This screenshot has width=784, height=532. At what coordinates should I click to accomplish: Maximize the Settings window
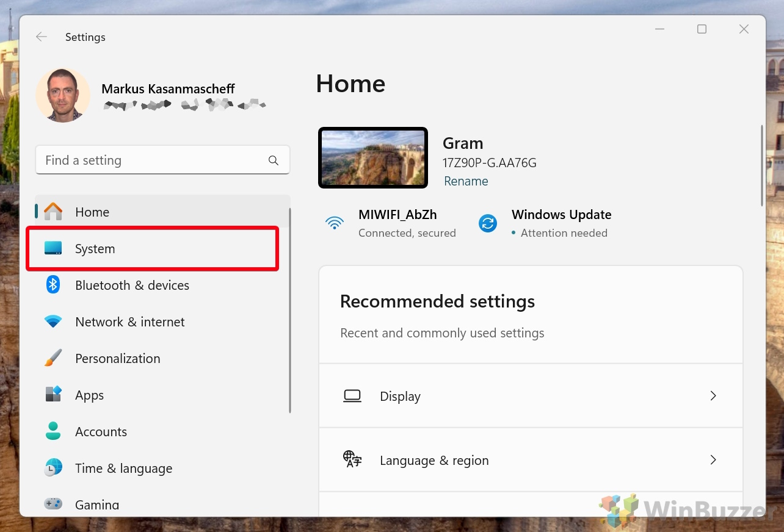pos(702,29)
